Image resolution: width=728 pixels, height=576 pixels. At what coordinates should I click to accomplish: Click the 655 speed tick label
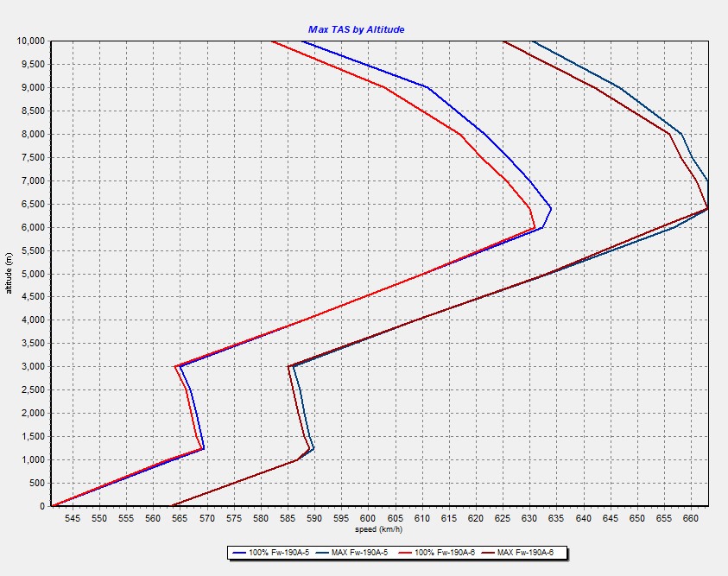pyautogui.click(x=664, y=518)
